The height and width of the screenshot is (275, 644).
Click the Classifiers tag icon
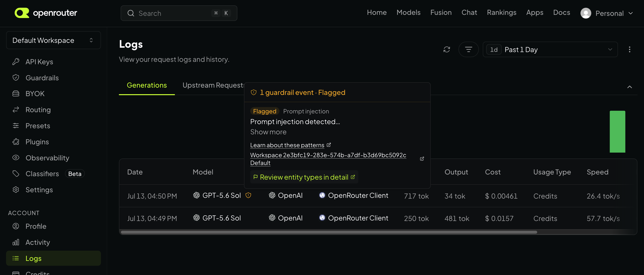[16, 174]
